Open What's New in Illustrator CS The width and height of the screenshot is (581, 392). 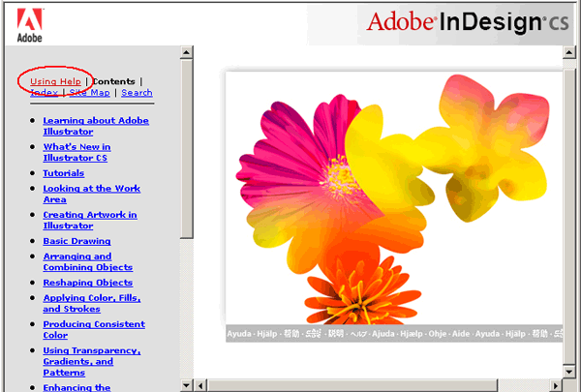click(76, 152)
